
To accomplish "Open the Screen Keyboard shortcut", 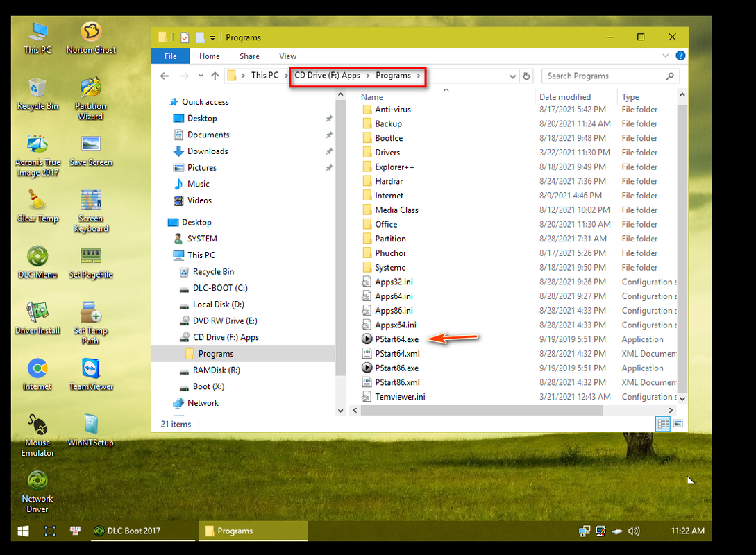I will 91,212.
